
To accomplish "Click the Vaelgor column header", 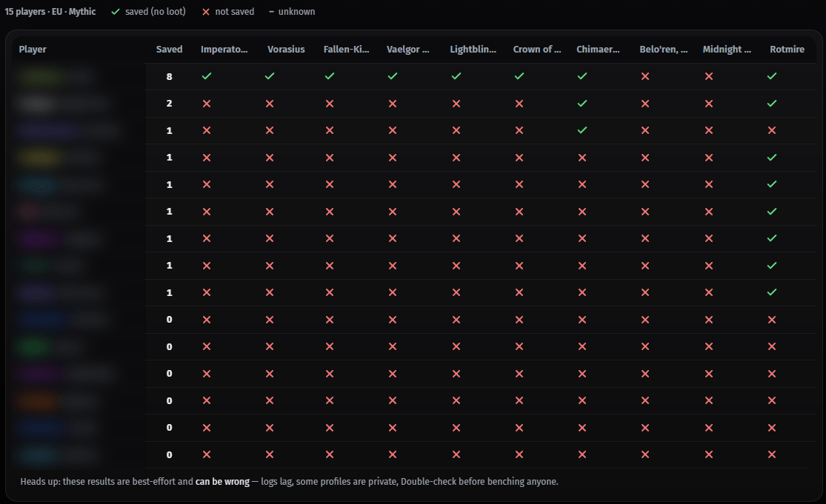I will [x=407, y=50].
